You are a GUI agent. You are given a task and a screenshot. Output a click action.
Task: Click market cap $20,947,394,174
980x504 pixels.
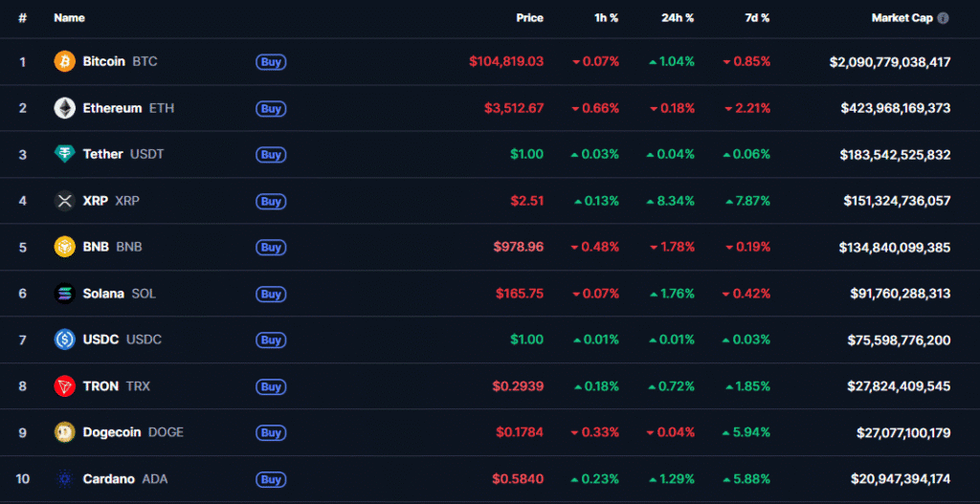901,479
